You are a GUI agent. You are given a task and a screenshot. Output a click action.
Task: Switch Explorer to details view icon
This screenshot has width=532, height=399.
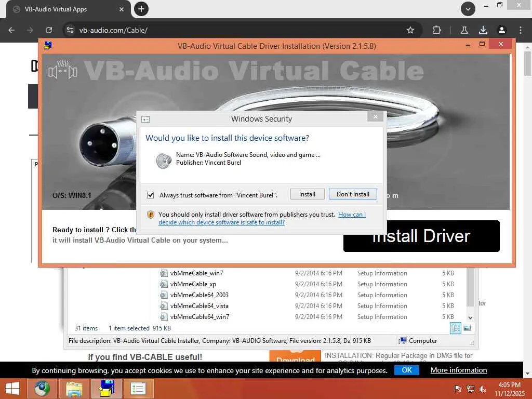click(455, 328)
